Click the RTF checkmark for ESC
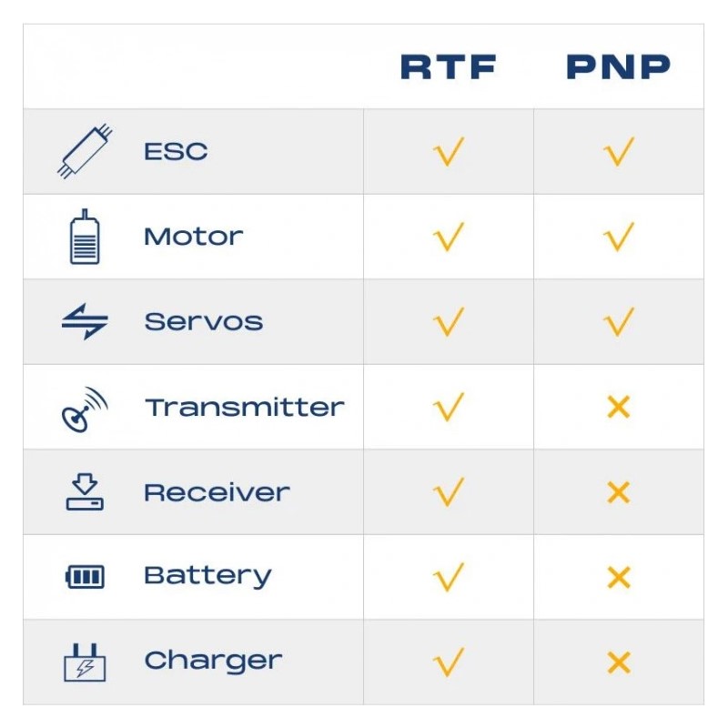Image resolution: width=728 pixels, height=728 pixels. [x=449, y=151]
